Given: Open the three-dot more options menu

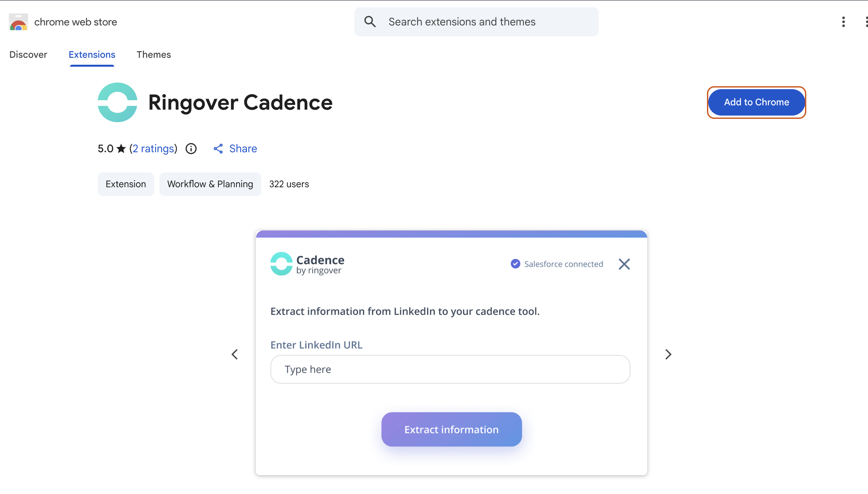Looking at the screenshot, I should click(843, 22).
